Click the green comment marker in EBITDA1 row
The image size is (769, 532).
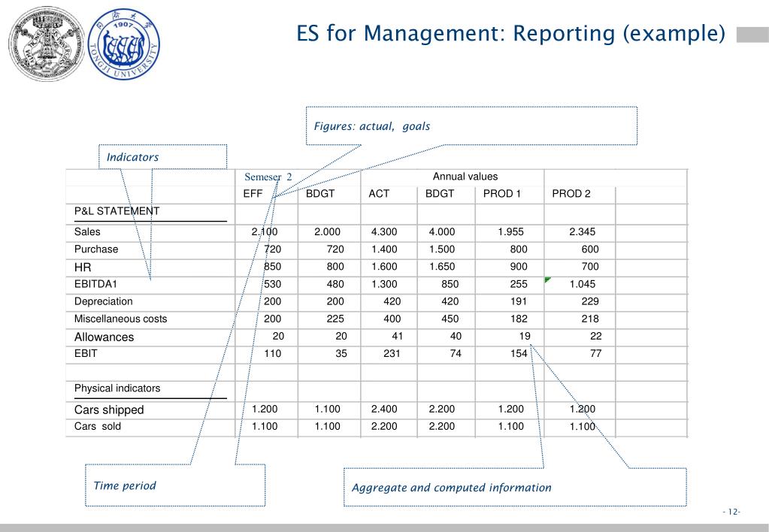548,280
